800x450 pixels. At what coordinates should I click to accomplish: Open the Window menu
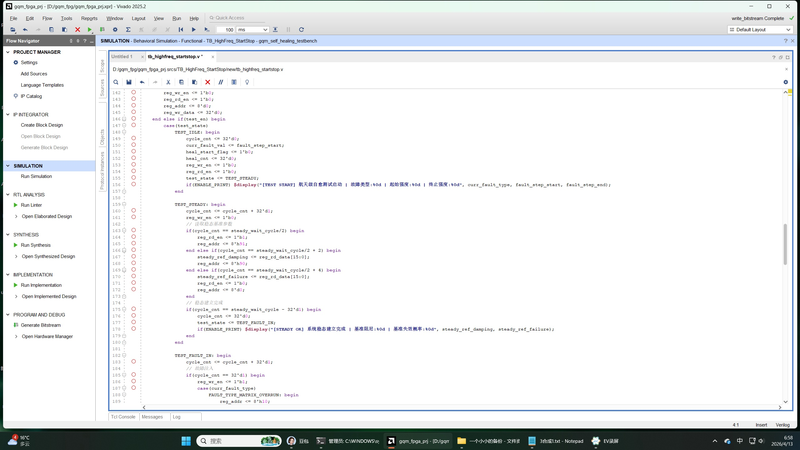[115, 18]
